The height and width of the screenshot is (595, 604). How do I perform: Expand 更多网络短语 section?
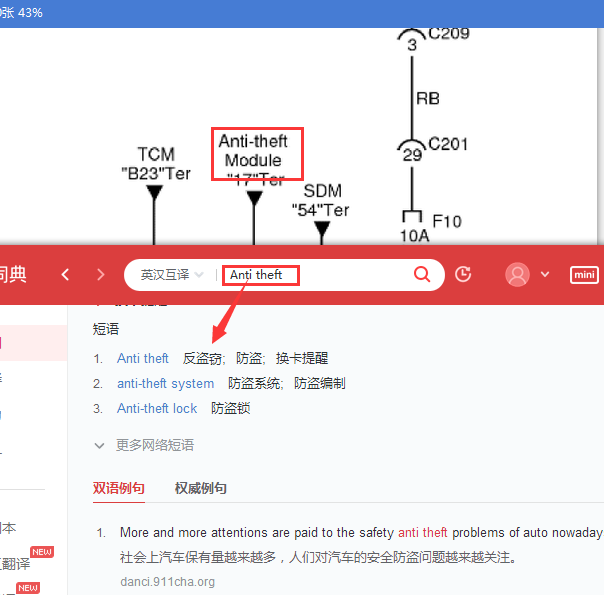click(x=144, y=445)
